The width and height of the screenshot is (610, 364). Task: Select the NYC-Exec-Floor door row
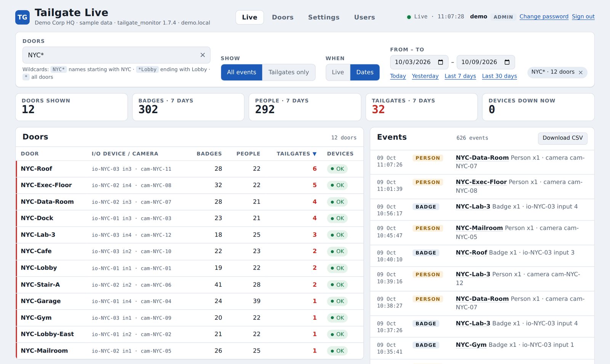pyautogui.click(x=189, y=185)
